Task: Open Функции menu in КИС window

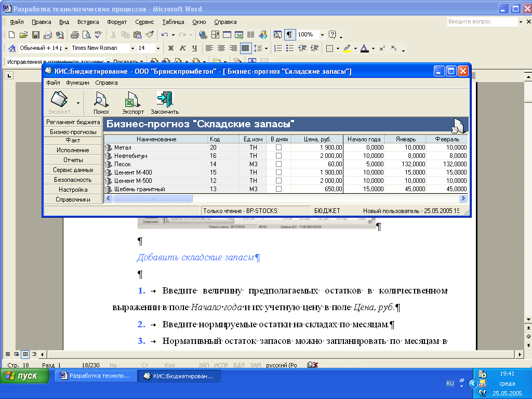Action: tap(78, 83)
